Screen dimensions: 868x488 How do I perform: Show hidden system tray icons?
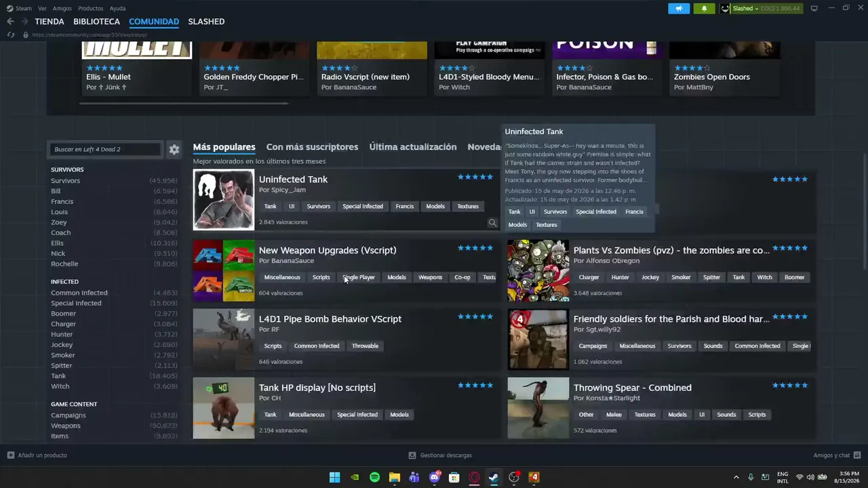pyautogui.click(x=736, y=477)
